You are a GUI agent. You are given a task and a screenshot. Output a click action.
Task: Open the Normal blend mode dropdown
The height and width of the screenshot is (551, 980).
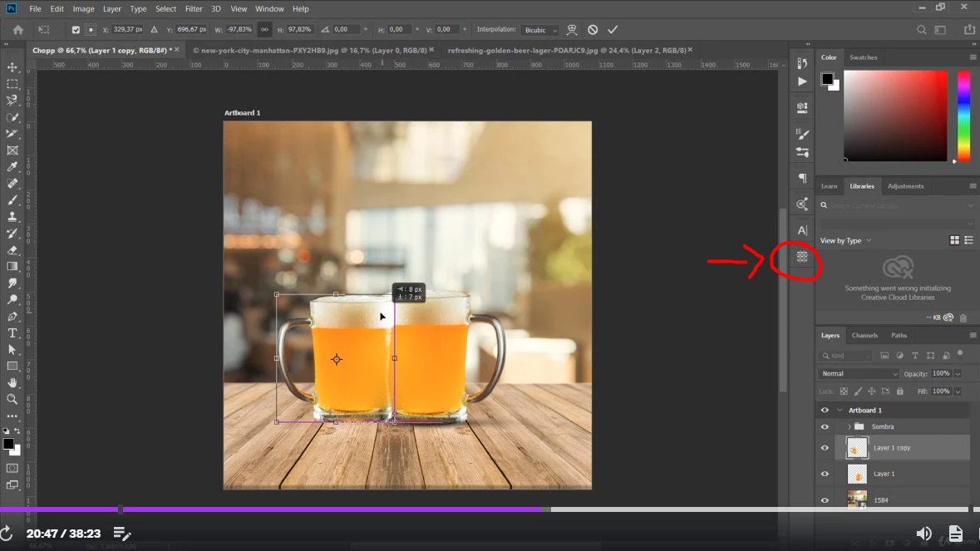coord(859,374)
